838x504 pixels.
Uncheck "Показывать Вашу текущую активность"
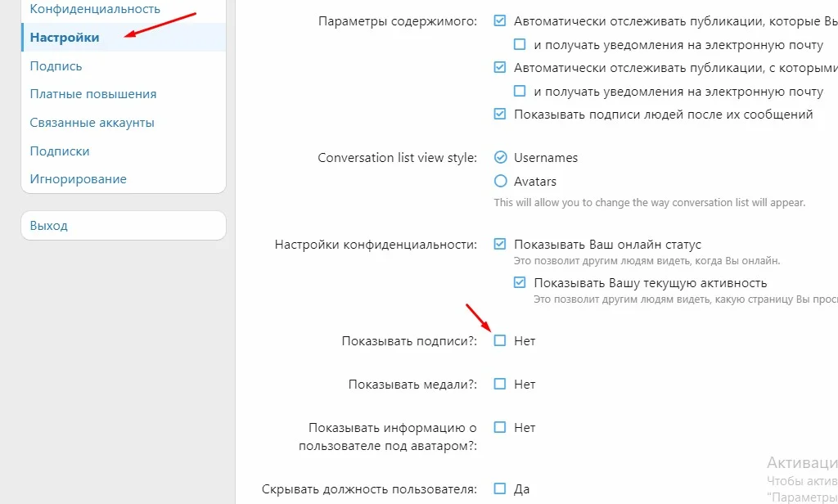518,281
